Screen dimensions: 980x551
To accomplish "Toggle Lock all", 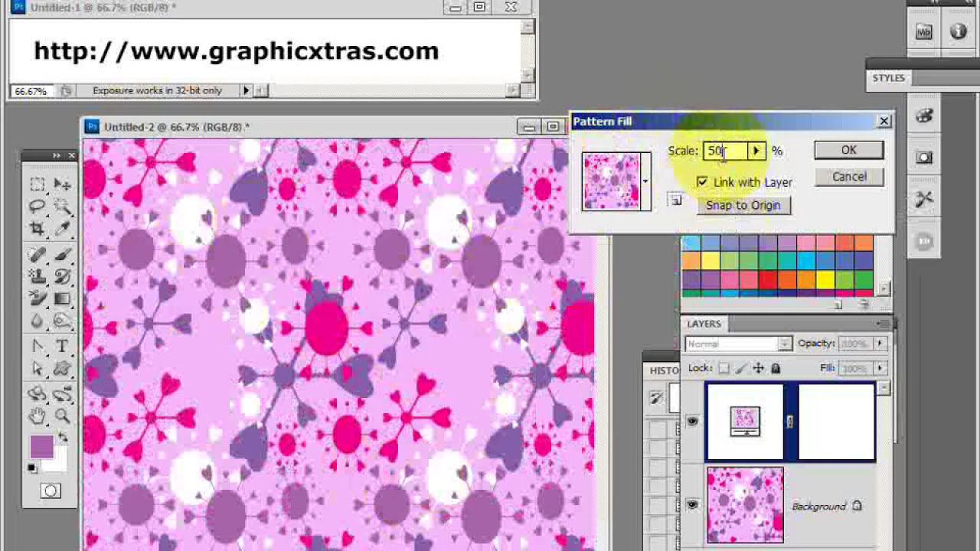I will tap(775, 368).
